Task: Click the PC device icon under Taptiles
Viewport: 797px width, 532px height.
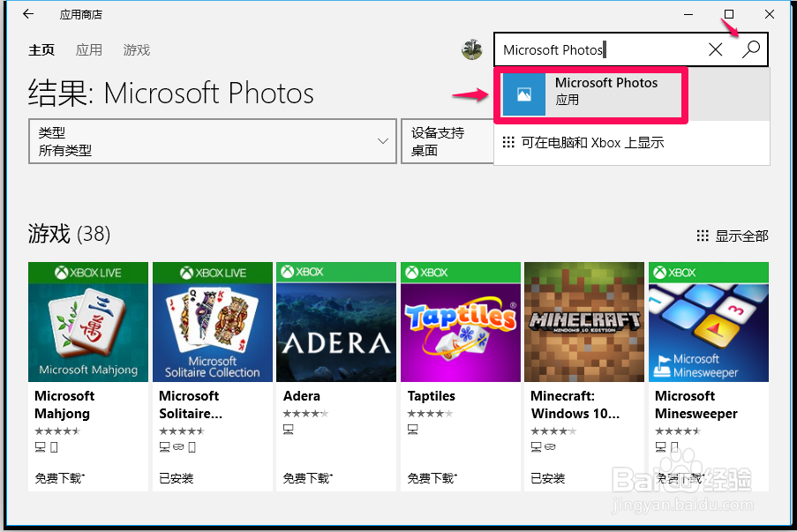Action: pyautogui.click(x=413, y=430)
